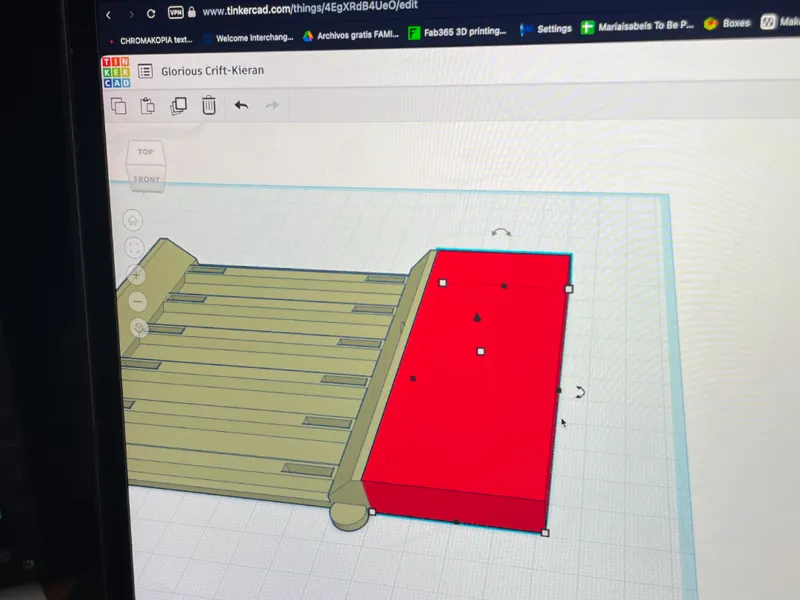Click the tinkercad.com URL field

[310, 8]
